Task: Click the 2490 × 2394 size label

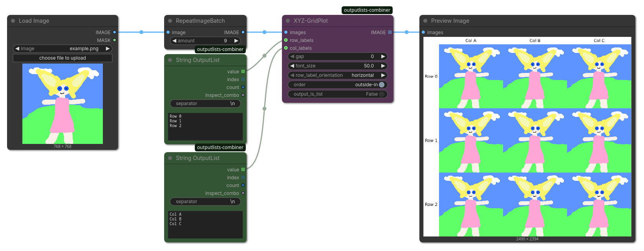Action: click(527, 239)
